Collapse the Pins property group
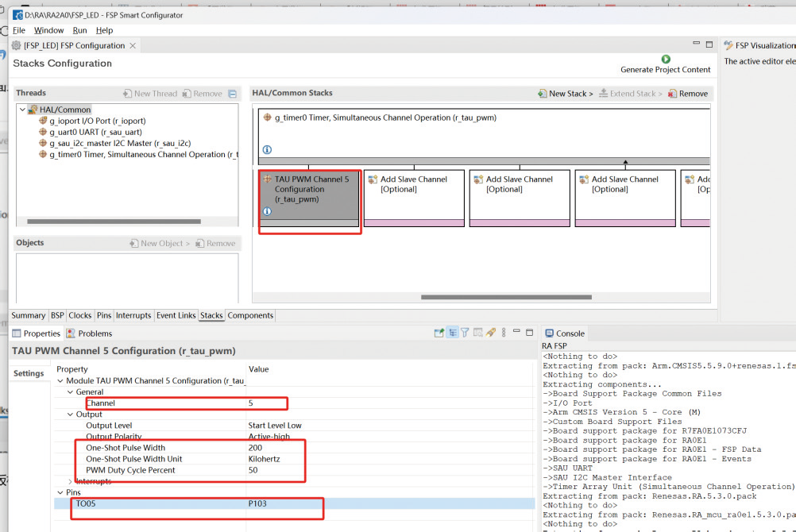Screen dimensions: 796x532 [60, 492]
